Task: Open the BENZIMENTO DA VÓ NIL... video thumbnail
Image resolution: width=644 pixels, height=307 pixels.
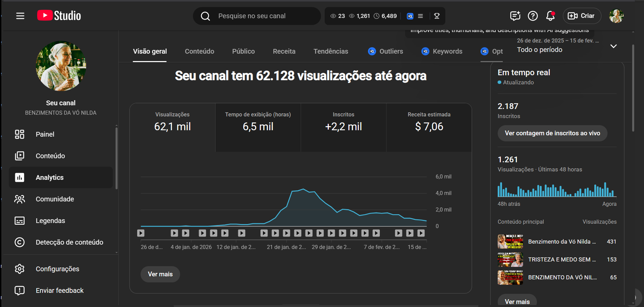Action: pyautogui.click(x=510, y=277)
